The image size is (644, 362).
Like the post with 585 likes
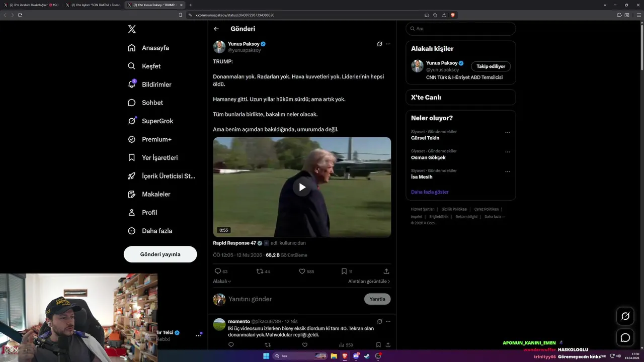(x=306, y=271)
